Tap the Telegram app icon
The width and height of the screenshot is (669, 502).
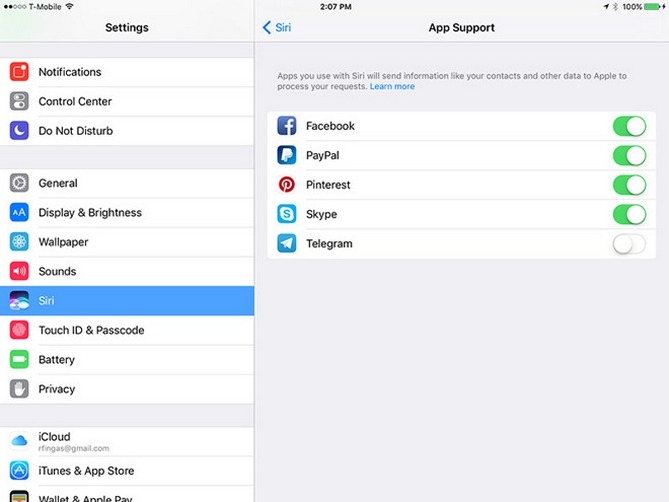click(x=287, y=244)
